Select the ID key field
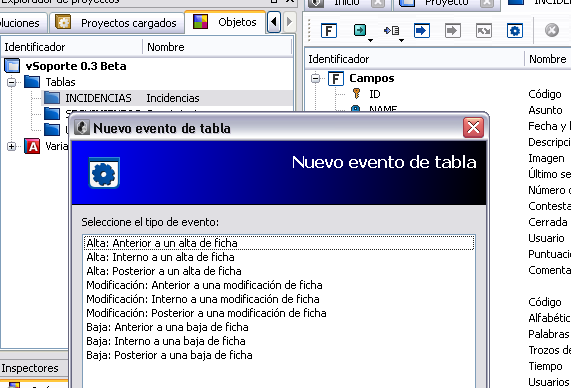This screenshot has height=388, width=571. (x=374, y=94)
